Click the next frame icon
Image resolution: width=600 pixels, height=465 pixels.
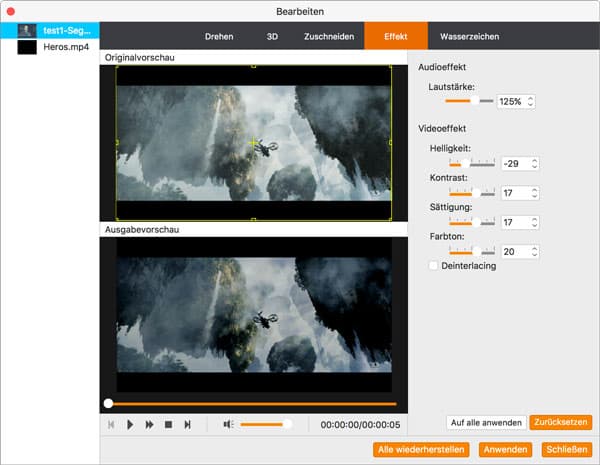[188, 424]
